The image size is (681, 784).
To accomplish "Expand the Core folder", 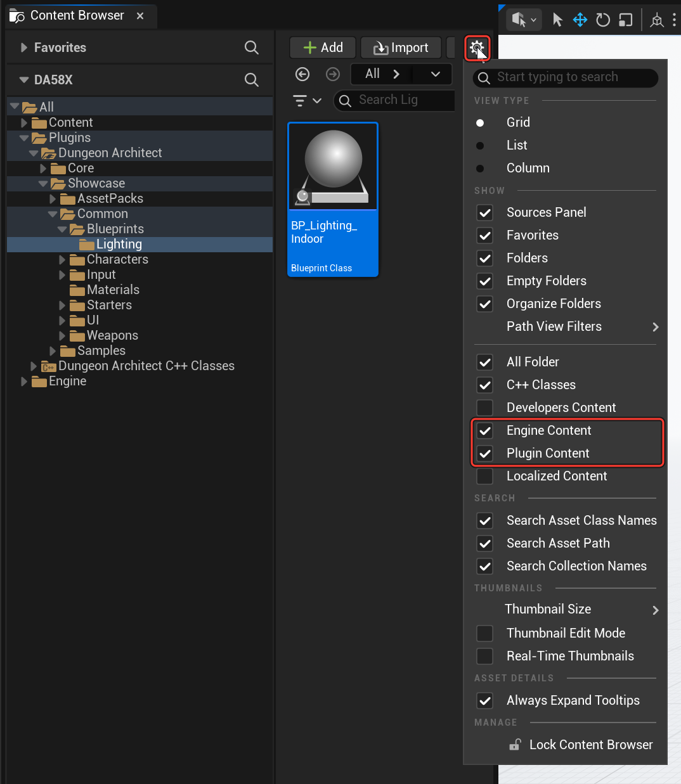I will (43, 169).
